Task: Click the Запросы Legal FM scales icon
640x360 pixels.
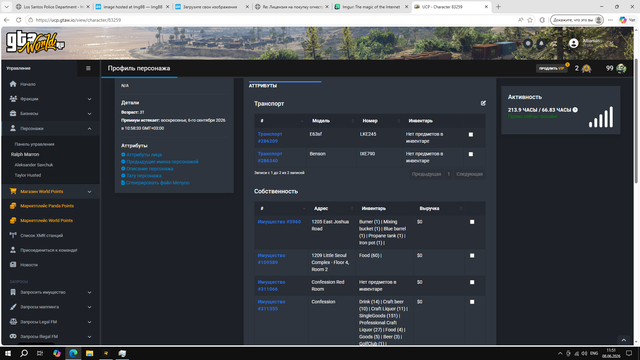Action: click(x=13, y=322)
